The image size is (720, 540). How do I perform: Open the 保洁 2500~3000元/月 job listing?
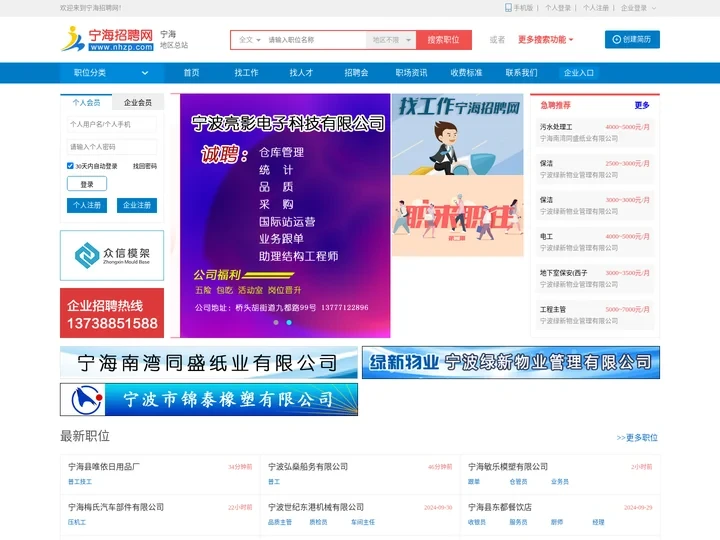click(x=595, y=169)
